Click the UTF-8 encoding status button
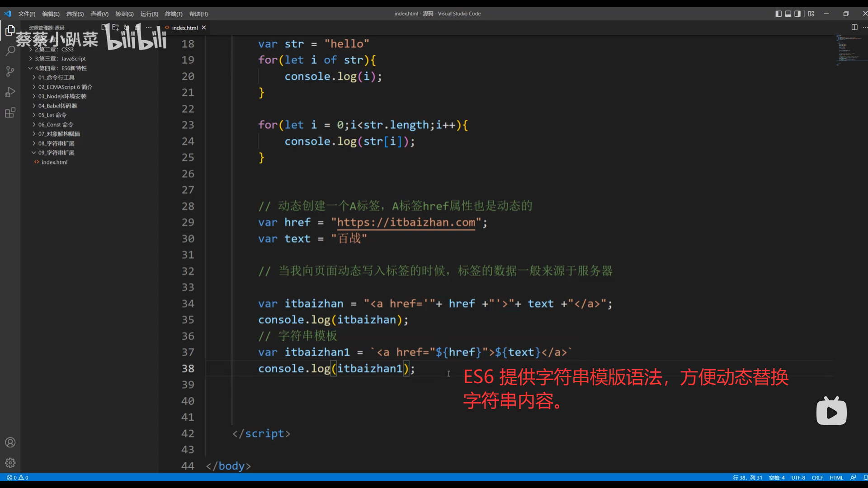Image resolution: width=868 pixels, height=488 pixels. (798, 478)
